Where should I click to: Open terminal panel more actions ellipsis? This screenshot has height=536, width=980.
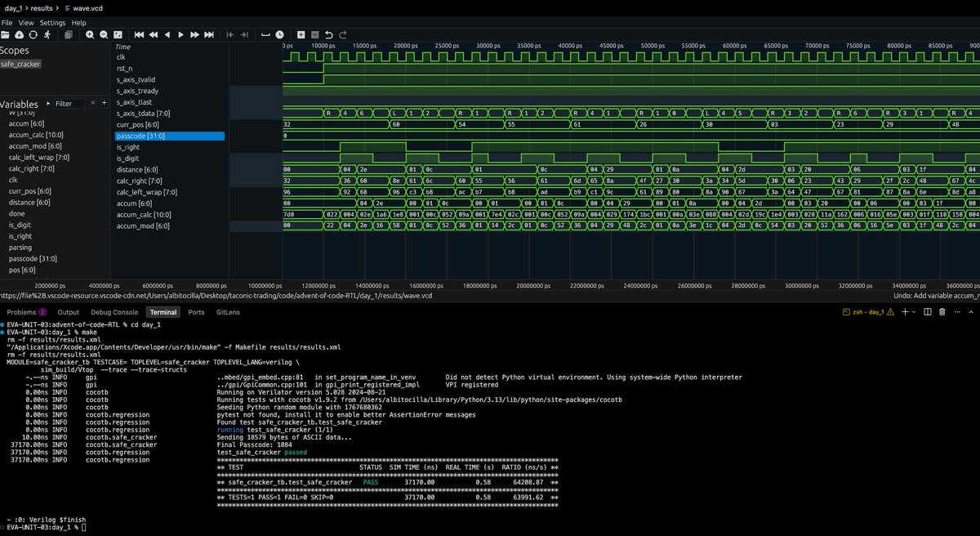(957, 312)
